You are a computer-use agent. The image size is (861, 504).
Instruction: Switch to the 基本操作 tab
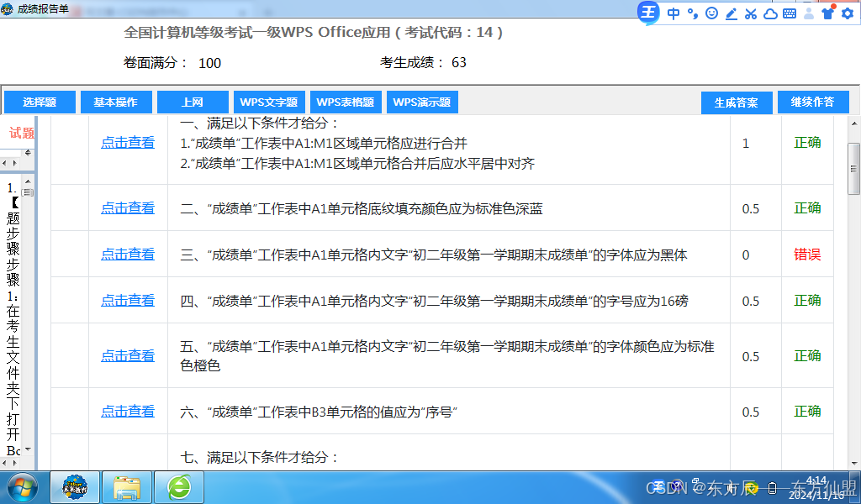pyautogui.click(x=116, y=102)
